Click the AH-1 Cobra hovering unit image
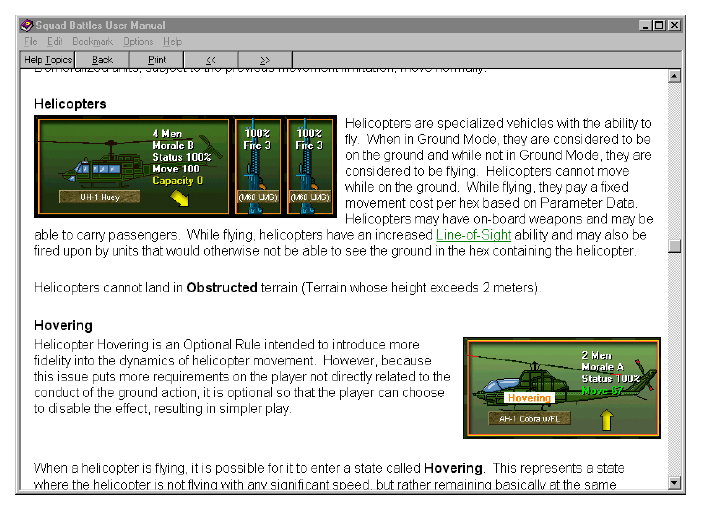The height and width of the screenshot is (510, 701). (562, 388)
